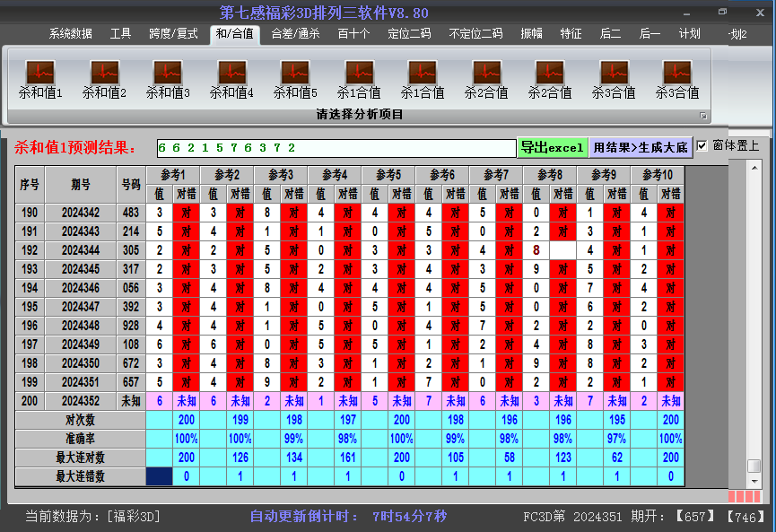
Task: Switch to the 跨度/复式 tab
Action: click(173, 34)
